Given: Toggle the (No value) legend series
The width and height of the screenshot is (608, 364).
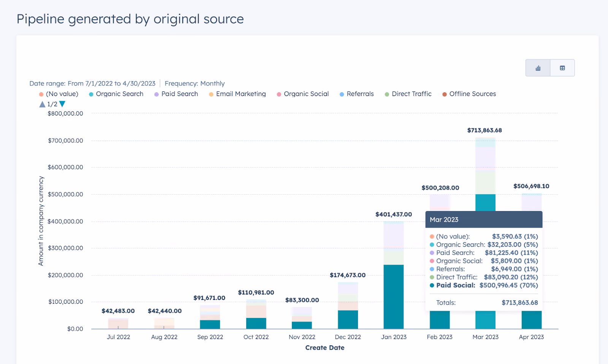Looking at the screenshot, I should coord(59,94).
